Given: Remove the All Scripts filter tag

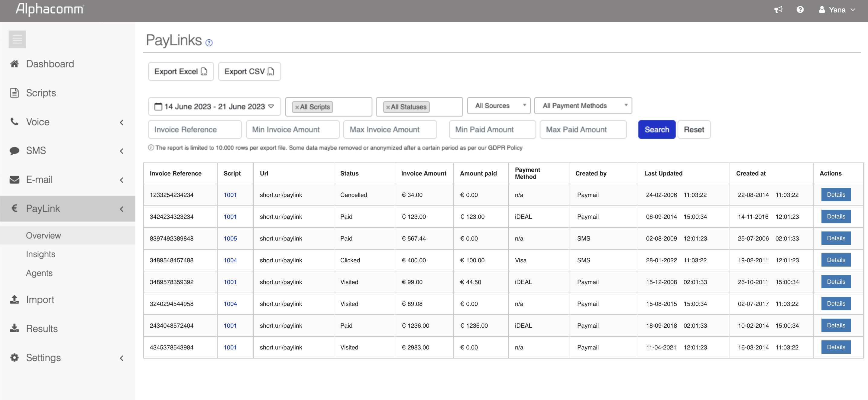Looking at the screenshot, I should click(x=297, y=107).
